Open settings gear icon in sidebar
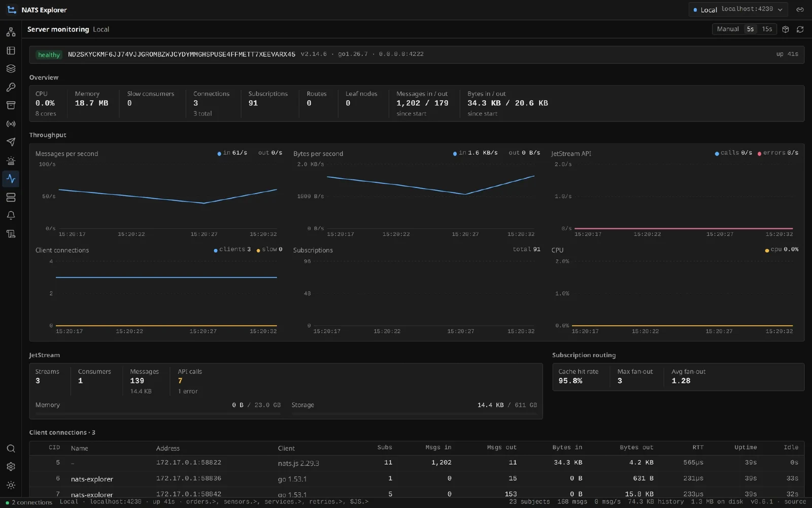The width and height of the screenshot is (812, 508). [11, 467]
